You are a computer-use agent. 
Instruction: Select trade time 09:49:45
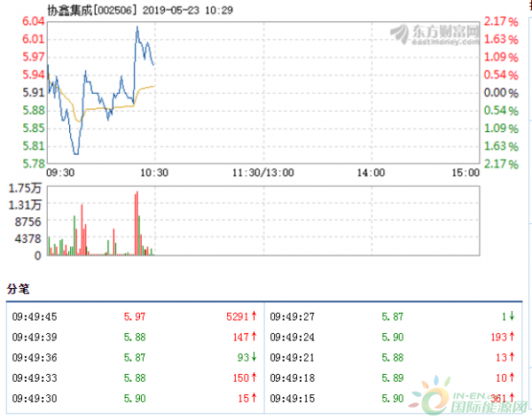coord(35,317)
